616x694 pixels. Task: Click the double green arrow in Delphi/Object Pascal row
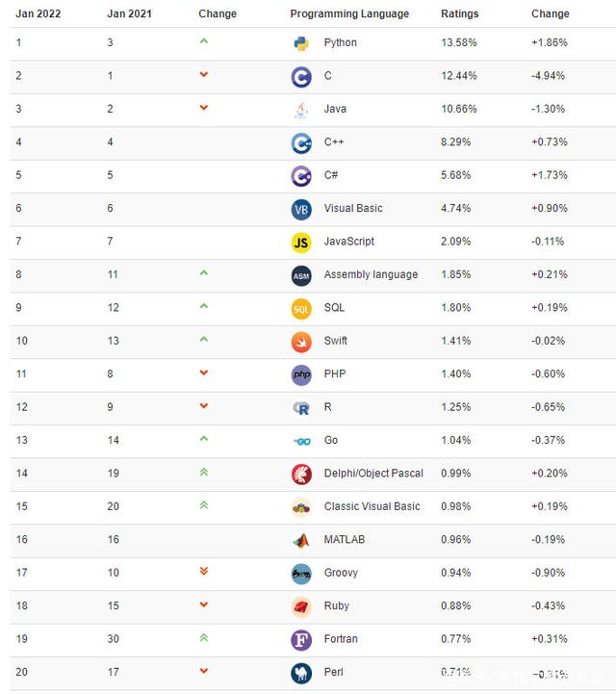pos(203,472)
